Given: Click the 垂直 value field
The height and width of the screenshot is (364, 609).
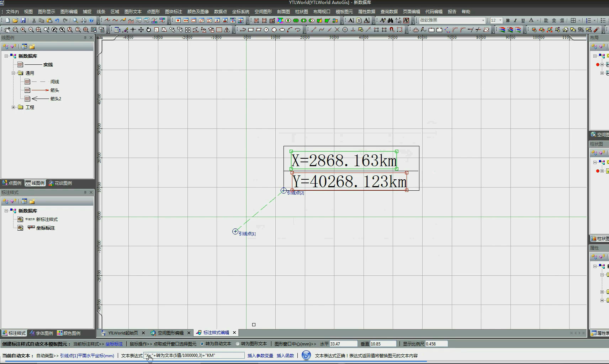Looking at the screenshot, I should coord(383,344).
